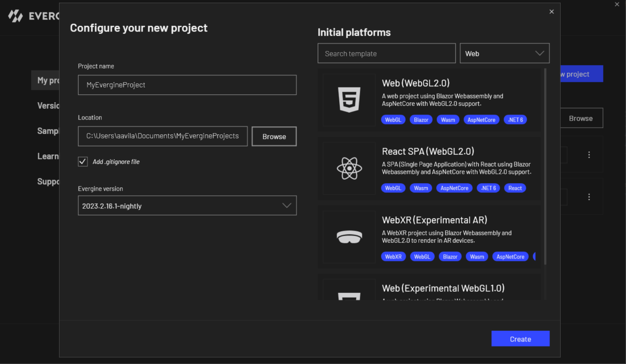Select the WebXR (Experimental AR) template title
This screenshot has width=626, height=364.
click(434, 220)
